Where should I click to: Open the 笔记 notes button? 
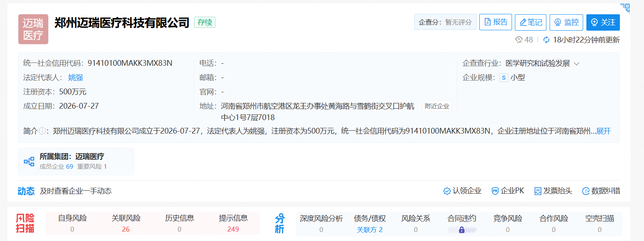[530, 22]
